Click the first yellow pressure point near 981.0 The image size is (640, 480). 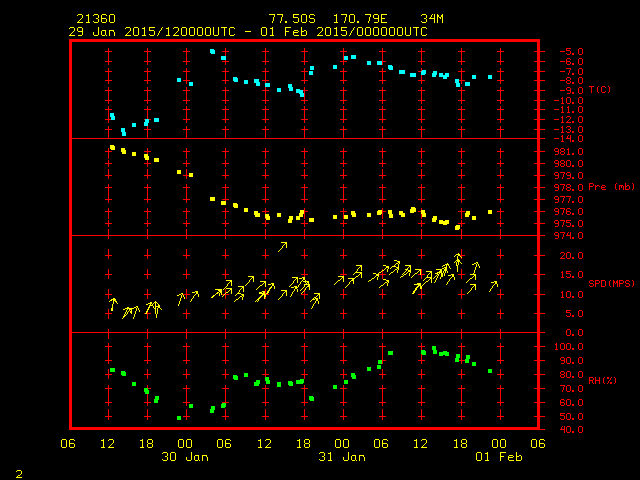(x=112, y=148)
